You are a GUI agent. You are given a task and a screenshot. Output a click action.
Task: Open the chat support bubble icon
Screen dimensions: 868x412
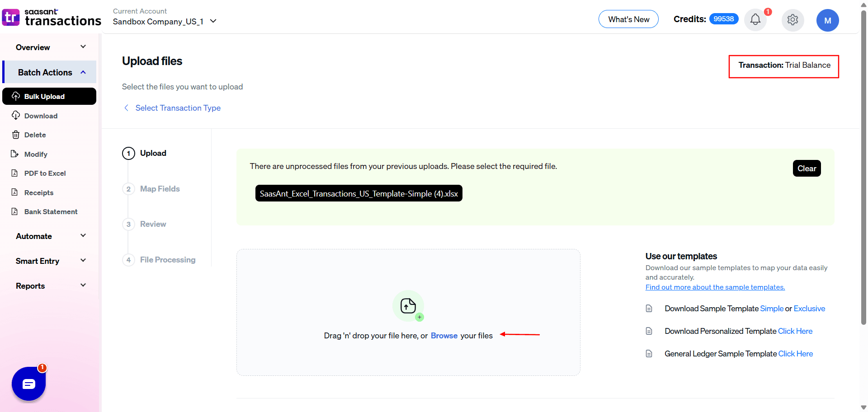[x=29, y=384]
